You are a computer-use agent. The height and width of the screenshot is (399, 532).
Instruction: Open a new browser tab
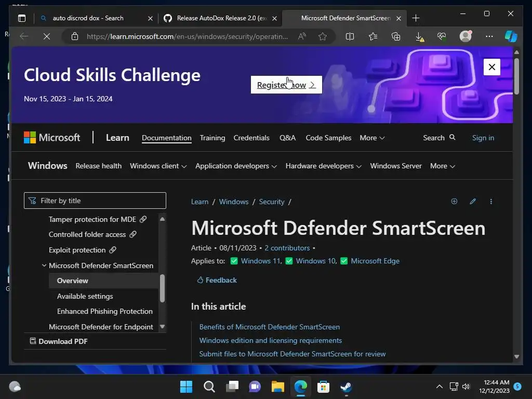pyautogui.click(x=416, y=18)
